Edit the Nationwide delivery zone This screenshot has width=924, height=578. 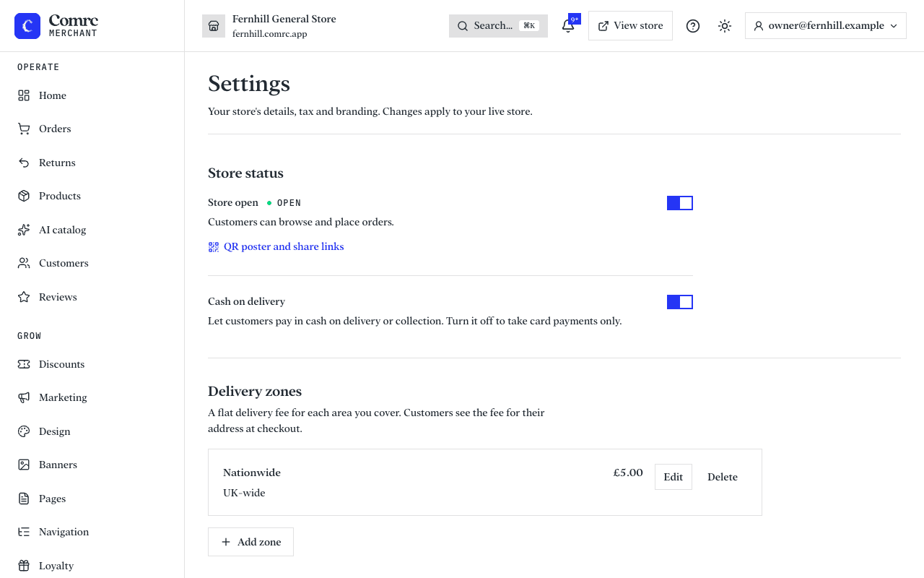click(x=674, y=477)
